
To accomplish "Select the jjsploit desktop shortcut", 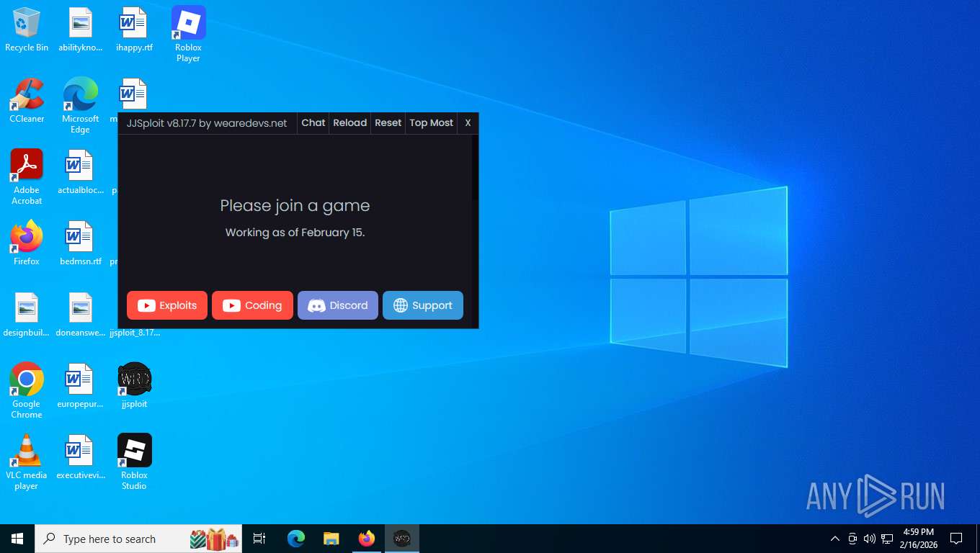I will pyautogui.click(x=134, y=386).
